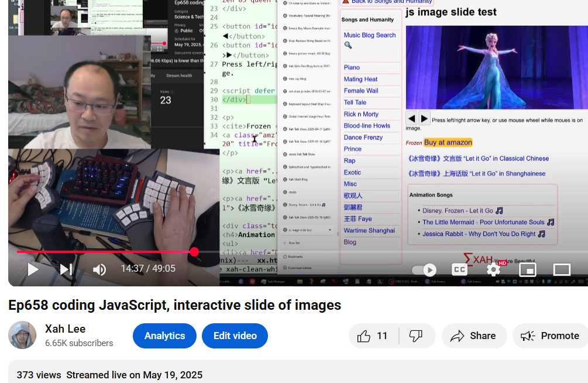Select Wartime Shanghai in the video's sidebar

pyautogui.click(x=369, y=230)
